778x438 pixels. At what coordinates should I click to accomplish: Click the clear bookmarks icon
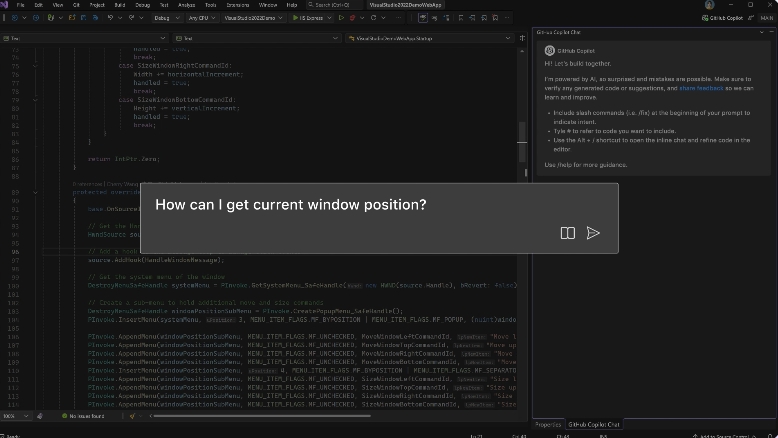495,18
